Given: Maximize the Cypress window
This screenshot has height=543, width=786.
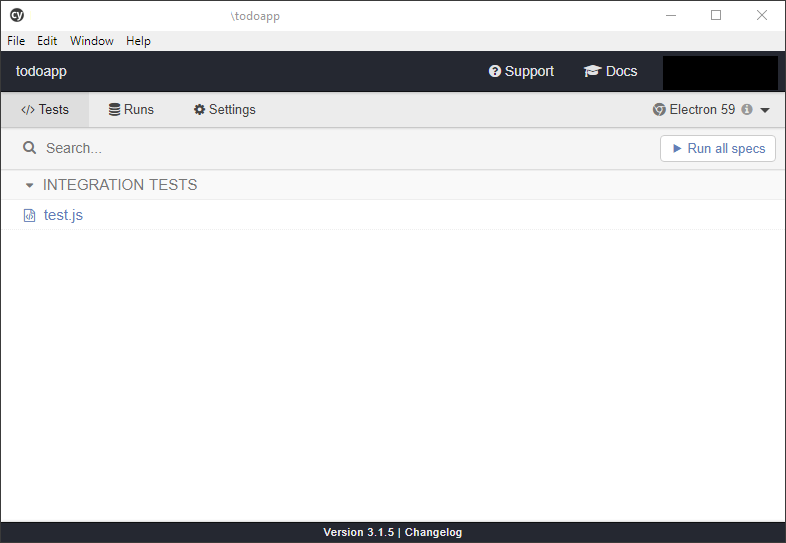Looking at the screenshot, I should [x=716, y=15].
